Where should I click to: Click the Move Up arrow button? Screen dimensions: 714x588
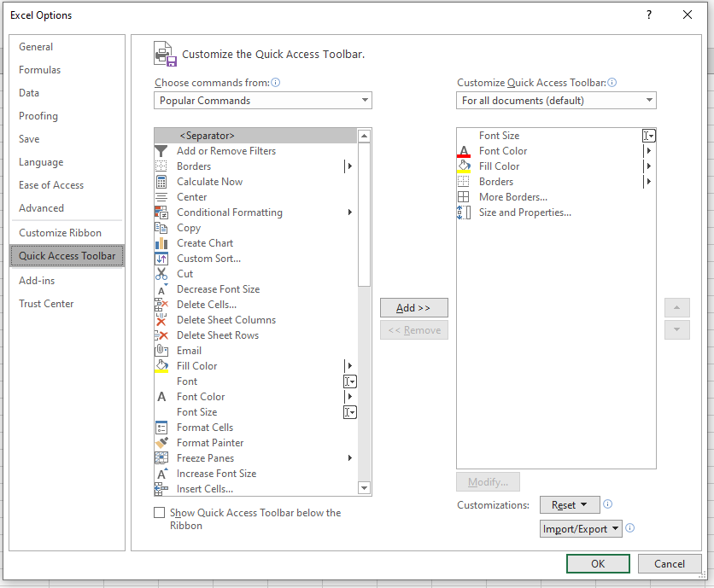676,307
